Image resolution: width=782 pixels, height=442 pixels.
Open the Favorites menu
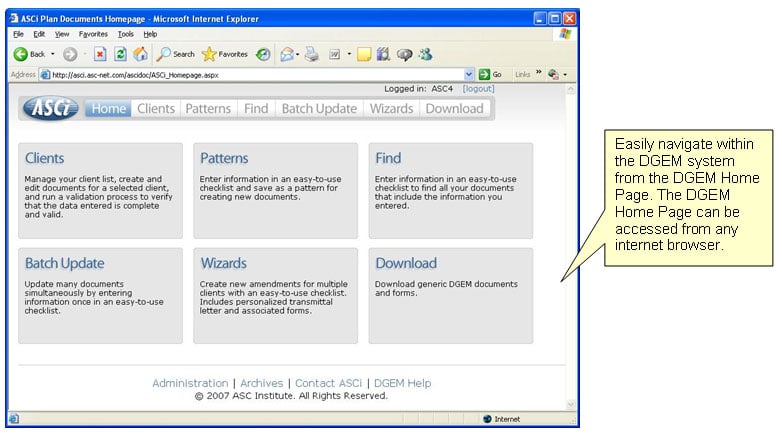(93, 34)
